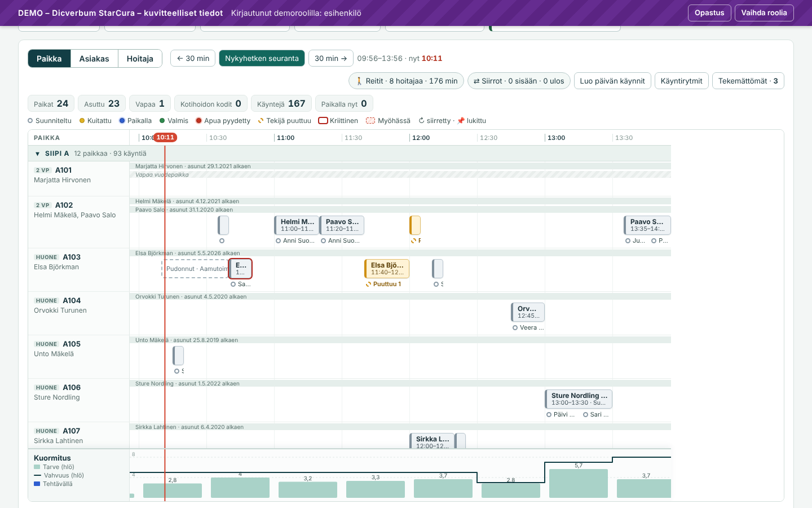The width and height of the screenshot is (812, 508).
Task: Select the Käyntejä 167 chip
Action: [281, 103]
